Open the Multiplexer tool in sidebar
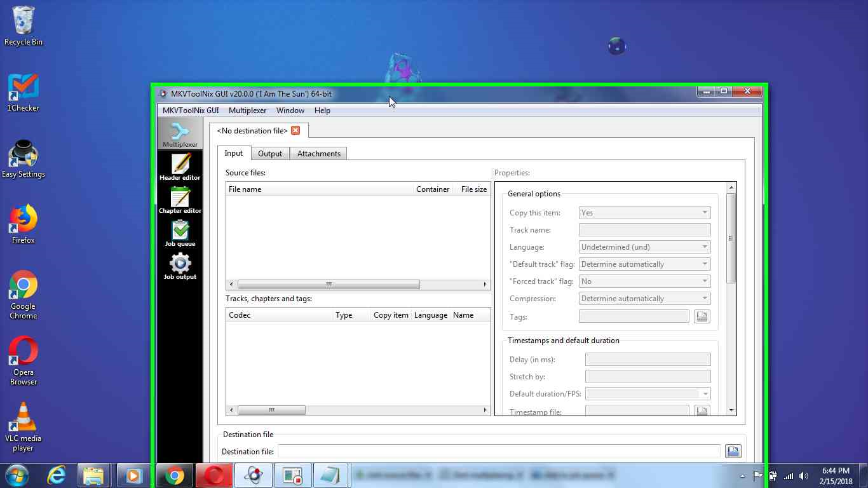 [180, 134]
